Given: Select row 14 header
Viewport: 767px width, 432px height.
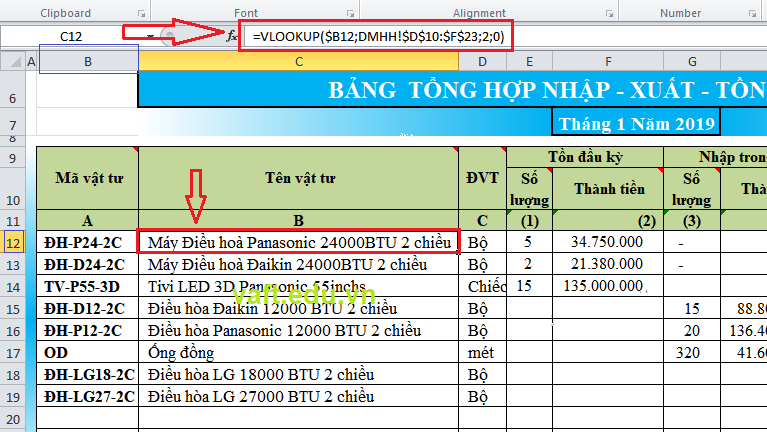Looking at the screenshot, I should click(13, 287).
